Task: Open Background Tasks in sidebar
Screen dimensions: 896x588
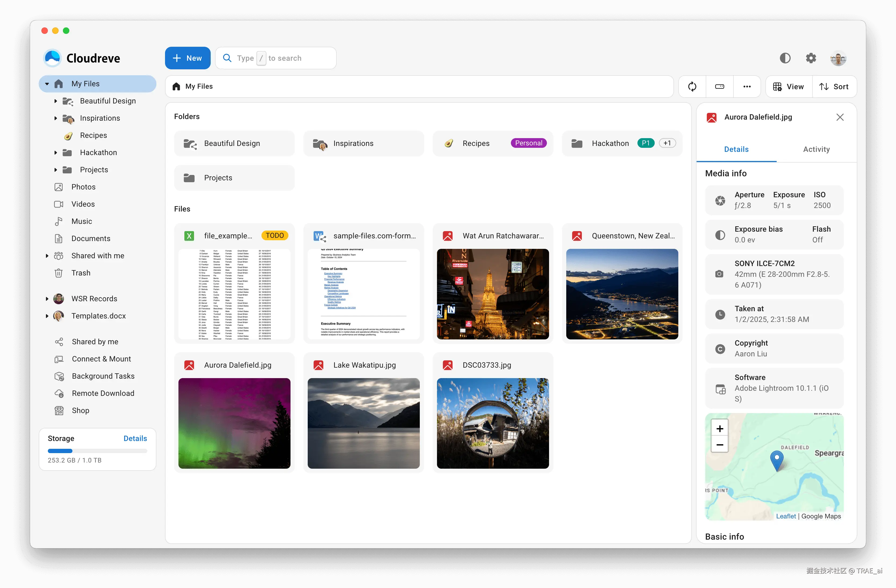Action: pyautogui.click(x=103, y=376)
